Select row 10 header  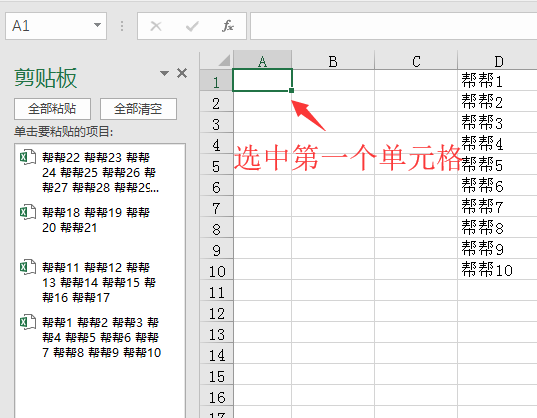click(216, 270)
